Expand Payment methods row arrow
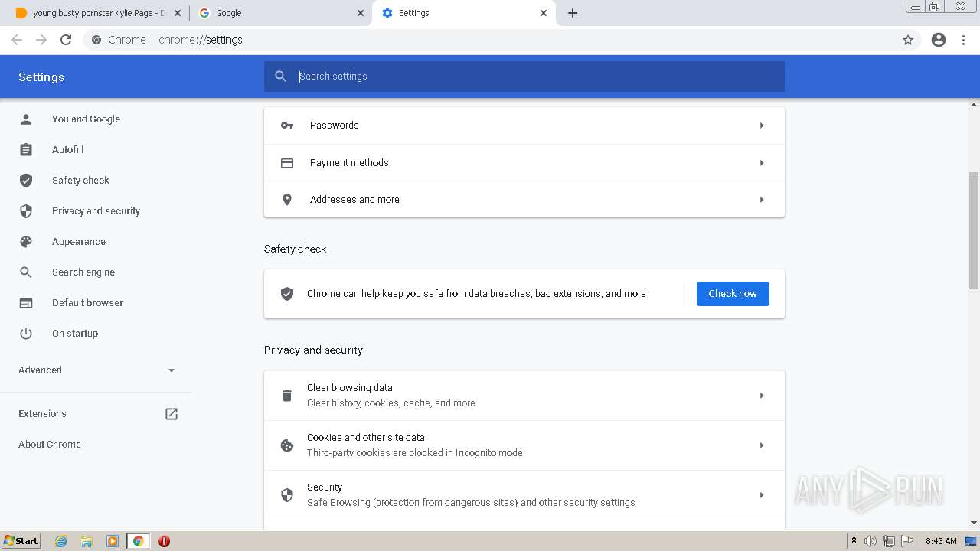Screen dimensions: 980x551 [762, 163]
